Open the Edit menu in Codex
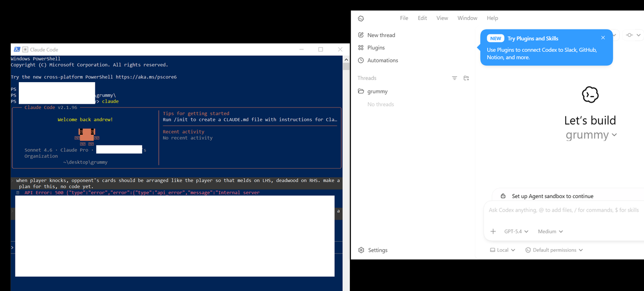644x291 pixels. (422, 18)
